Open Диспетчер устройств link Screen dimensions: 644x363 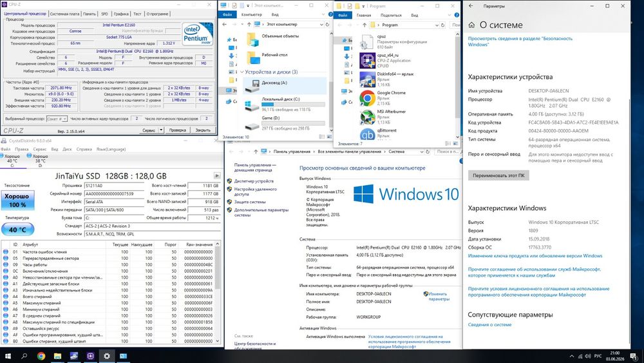click(x=253, y=181)
